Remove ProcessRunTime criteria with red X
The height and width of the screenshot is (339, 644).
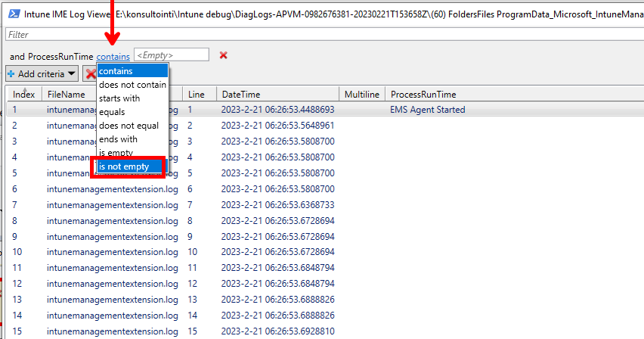[224, 55]
